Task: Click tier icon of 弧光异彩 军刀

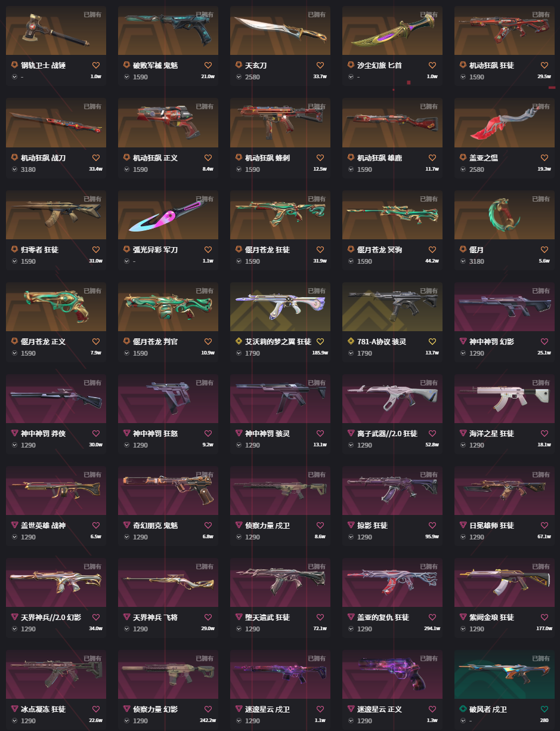Action: tap(127, 249)
